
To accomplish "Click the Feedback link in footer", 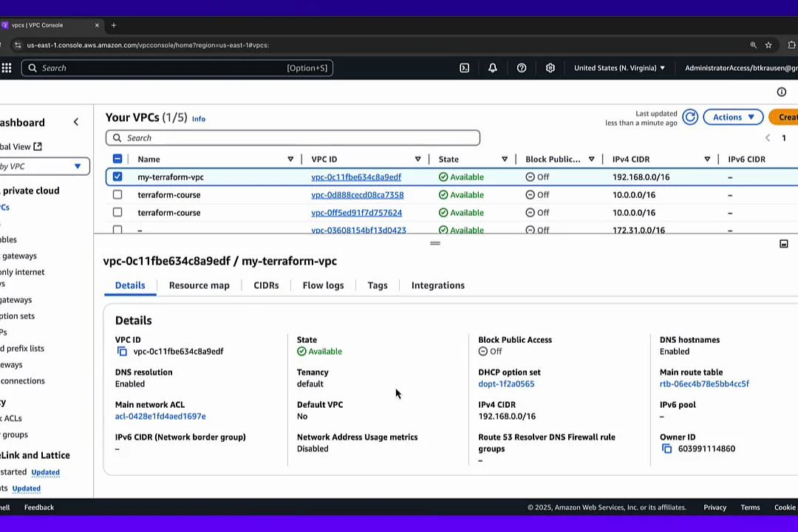I will click(x=39, y=508).
